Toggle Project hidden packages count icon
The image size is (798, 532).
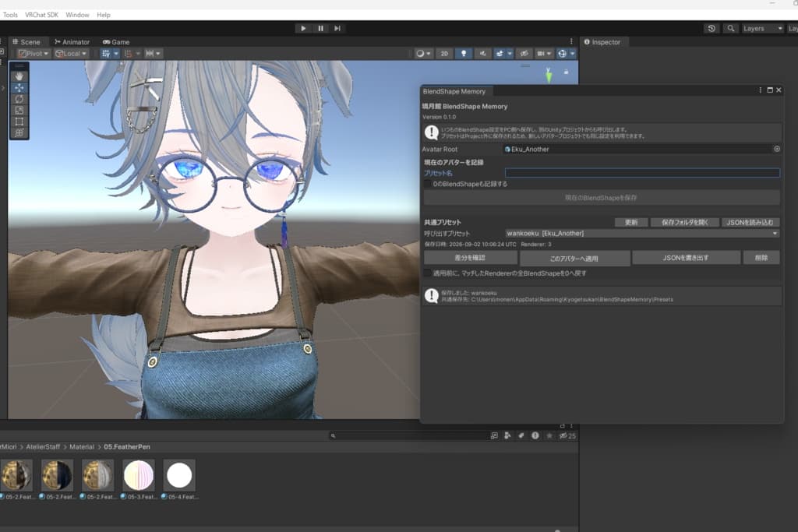pos(567,436)
